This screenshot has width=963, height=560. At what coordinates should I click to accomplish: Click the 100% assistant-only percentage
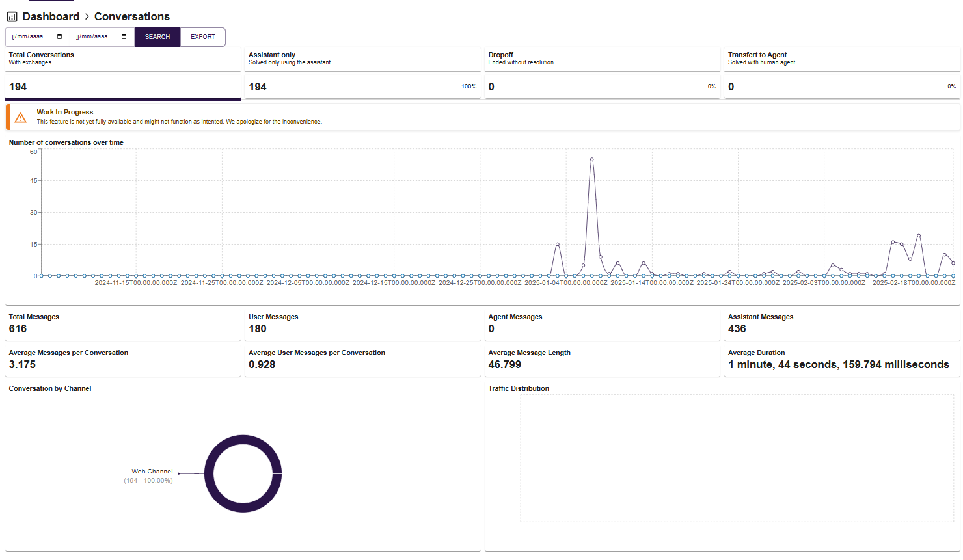(469, 87)
